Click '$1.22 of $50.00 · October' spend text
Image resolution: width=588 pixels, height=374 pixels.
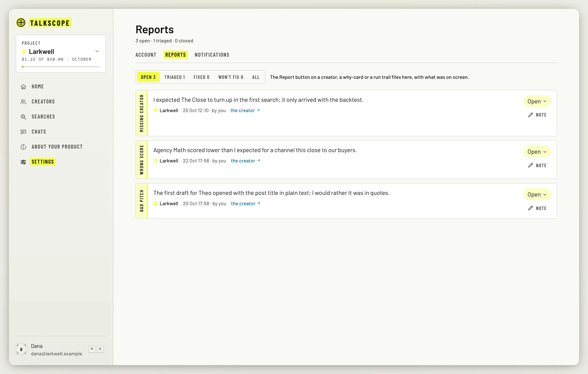pos(57,59)
